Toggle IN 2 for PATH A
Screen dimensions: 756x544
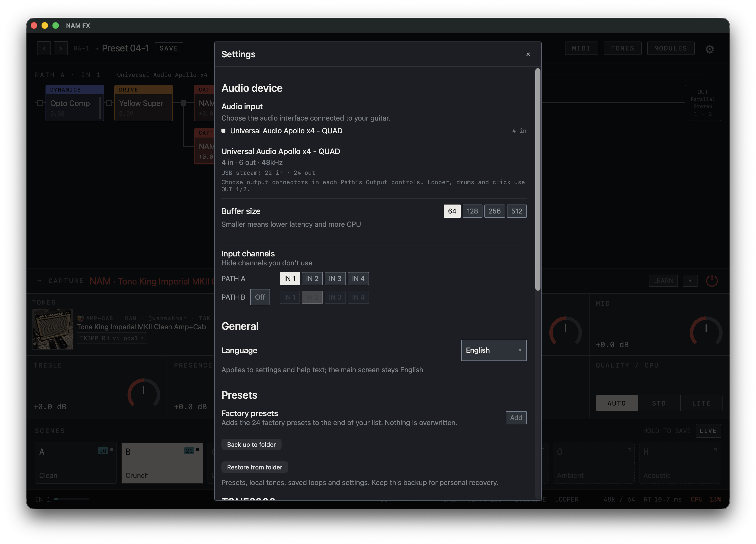[312, 279]
